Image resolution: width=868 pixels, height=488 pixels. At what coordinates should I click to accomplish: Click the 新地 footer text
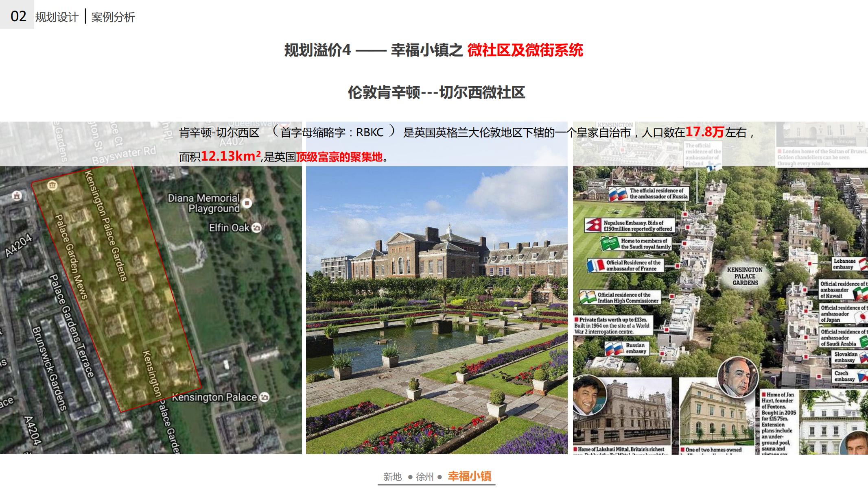coord(392,477)
